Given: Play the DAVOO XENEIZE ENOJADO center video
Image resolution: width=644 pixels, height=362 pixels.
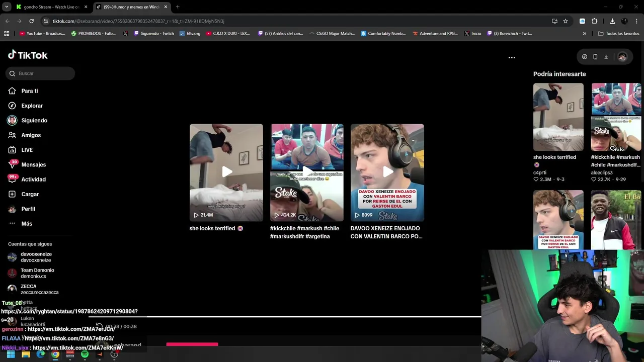Looking at the screenshot, I should tap(387, 172).
